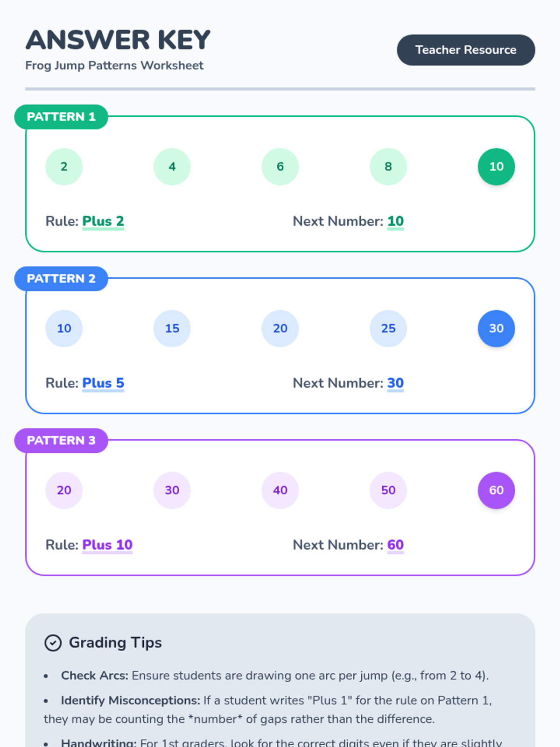Click Pattern 3's underlined Next Number answer

[395, 545]
